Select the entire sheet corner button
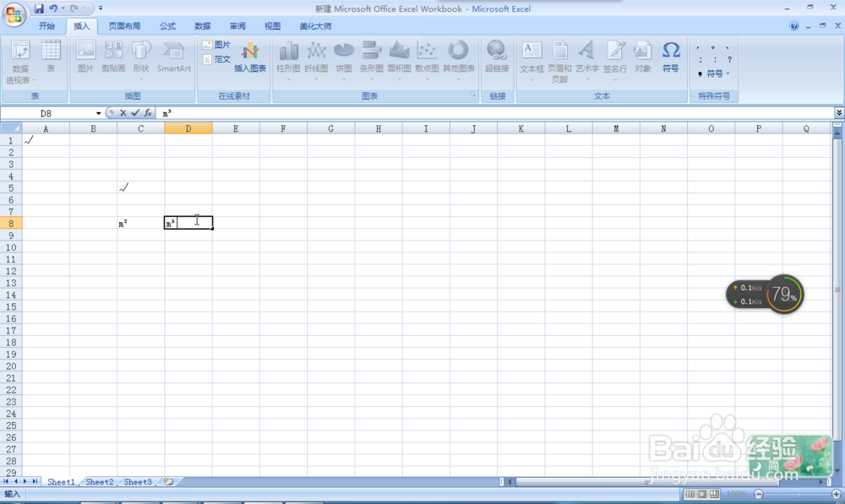 click(x=11, y=128)
